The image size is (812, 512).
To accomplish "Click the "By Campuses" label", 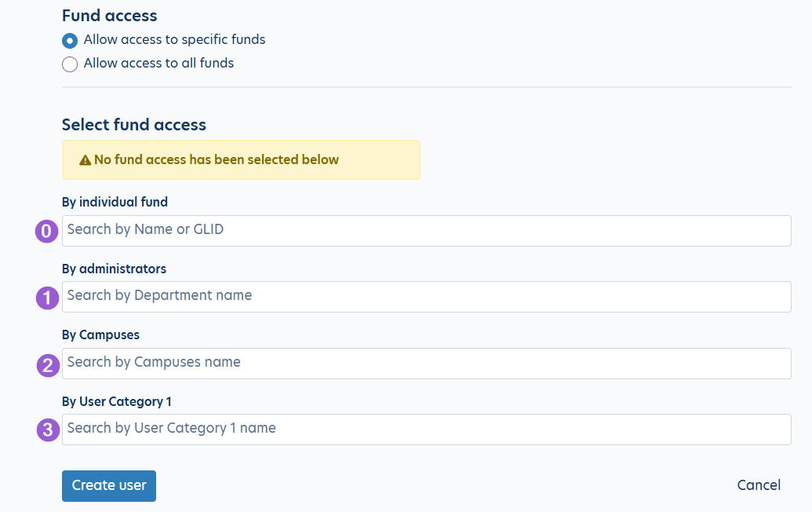I will tap(100, 335).
